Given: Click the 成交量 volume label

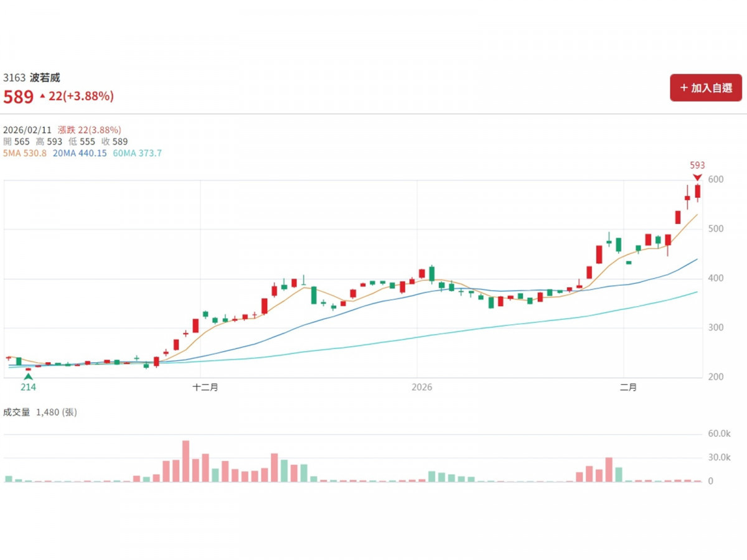Looking at the screenshot, I should [x=17, y=412].
